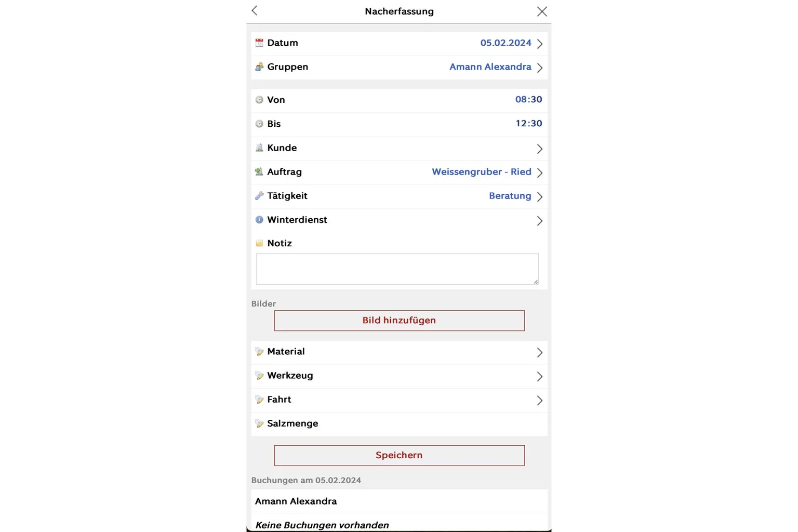This screenshot has width=798, height=532.
Task: Focus the Notiz text area
Action: click(397, 269)
